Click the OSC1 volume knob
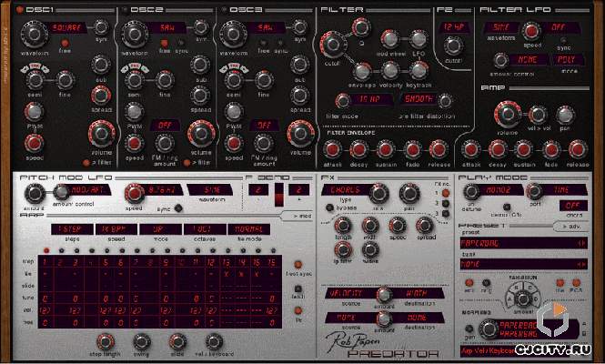Viewport: 605px width, 364px height. click(x=102, y=134)
